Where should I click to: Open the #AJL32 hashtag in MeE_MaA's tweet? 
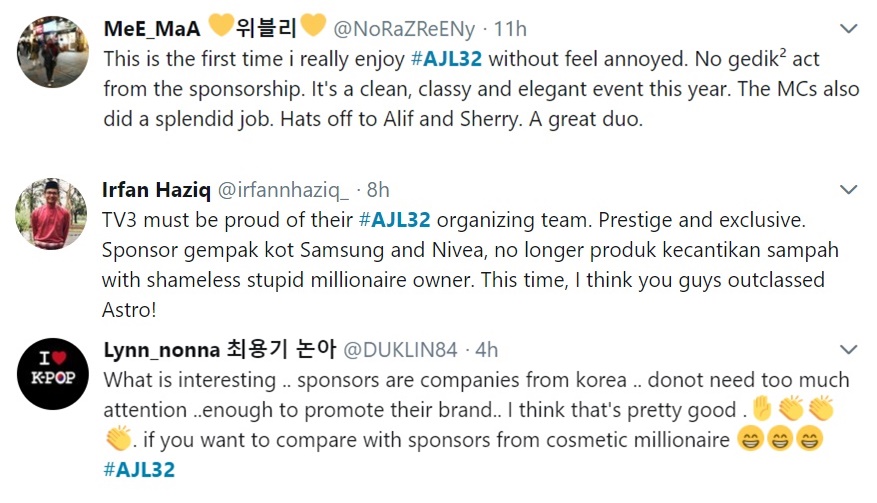[x=446, y=59]
